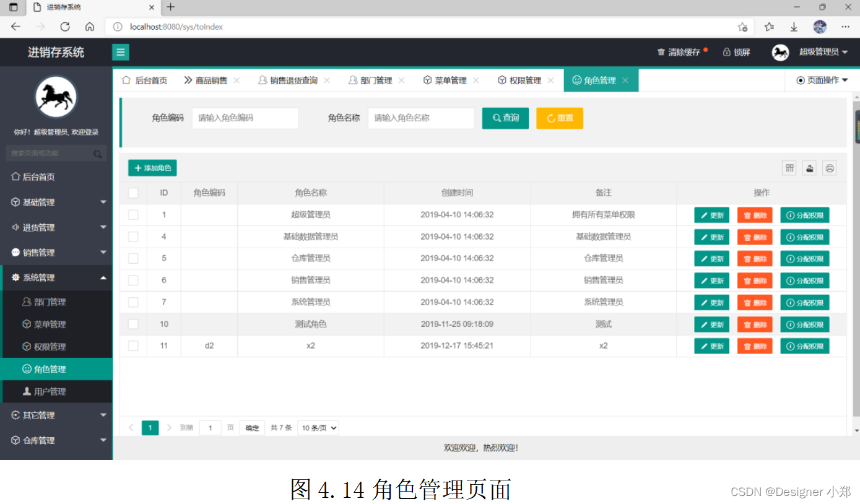Switch to the 后台首页 tab
The image size is (860, 504).
pyautogui.click(x=145, y=80)
